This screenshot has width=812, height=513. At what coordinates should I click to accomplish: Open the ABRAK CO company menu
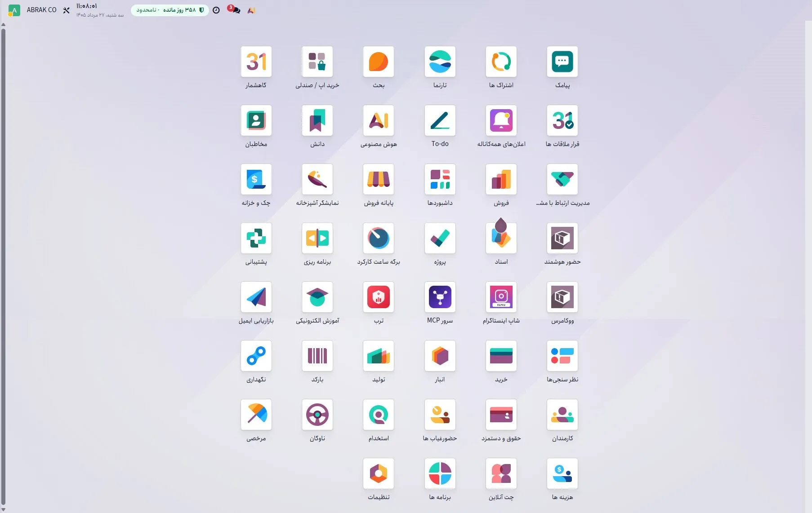41,10
